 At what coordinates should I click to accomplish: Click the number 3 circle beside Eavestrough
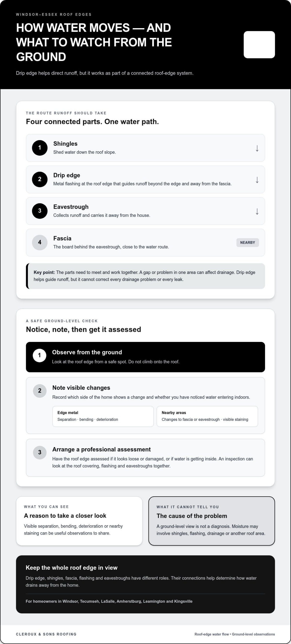(40, 211)
